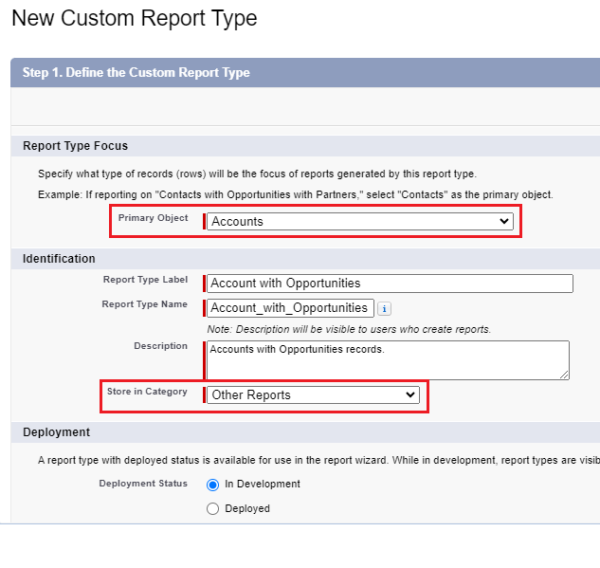Click the Report Type Focus section heading
Viewport: 600px width, 568px height.
pos(75,146)
